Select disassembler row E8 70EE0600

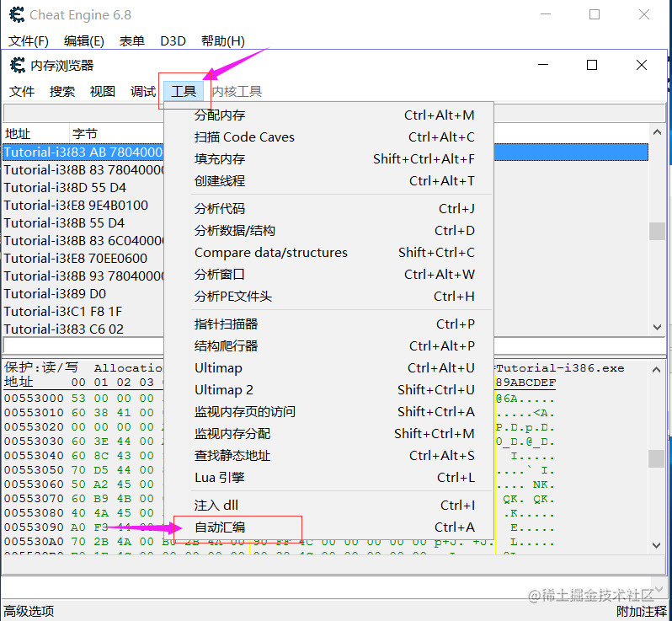(83, 258)
